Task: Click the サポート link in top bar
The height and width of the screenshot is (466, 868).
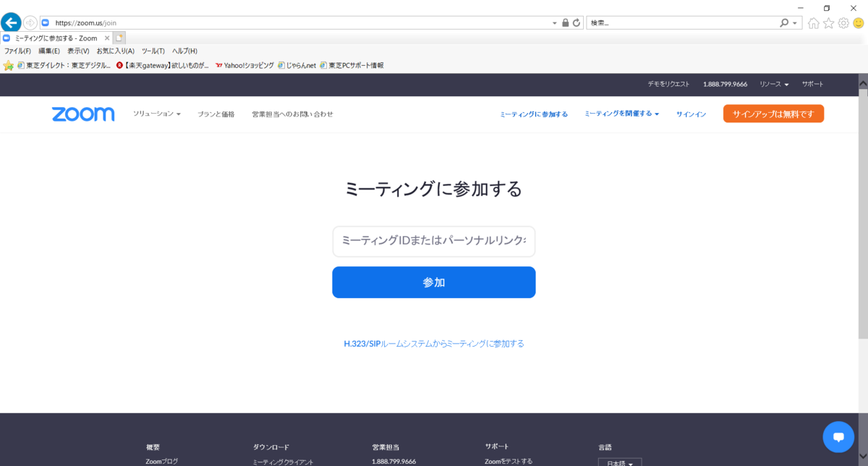Action: click(812, 84)
